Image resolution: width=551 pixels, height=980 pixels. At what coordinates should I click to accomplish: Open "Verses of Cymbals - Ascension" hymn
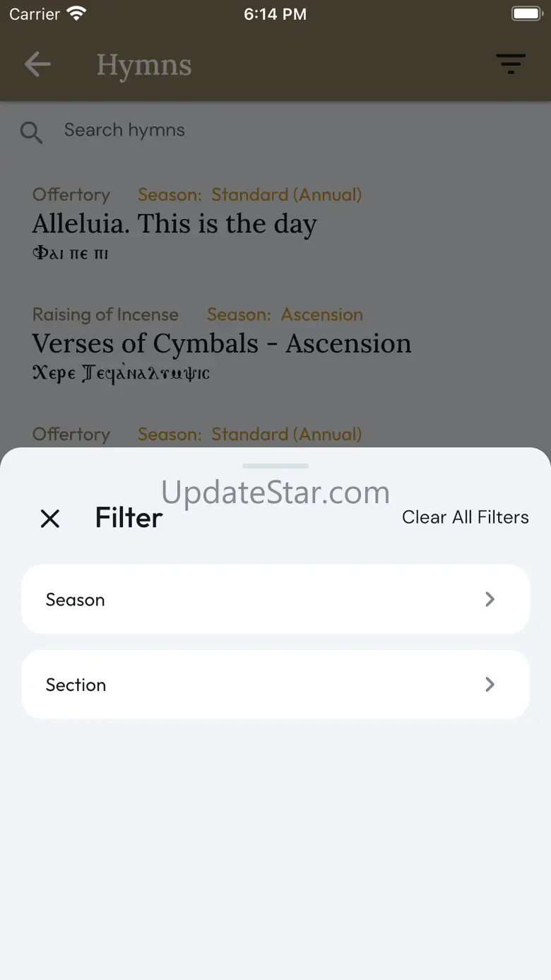pyautogui.click(x=222, y=344)
